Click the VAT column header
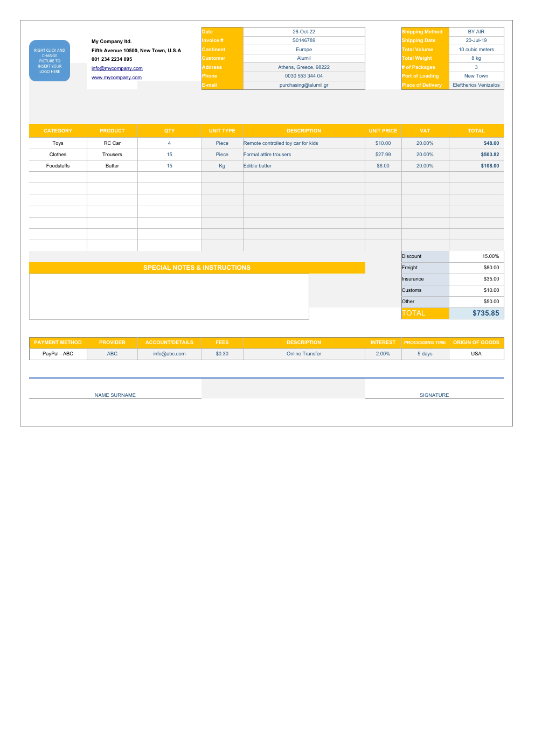This screenshot has height=756, width=535. pyautogui.click(x=425, y=131)
